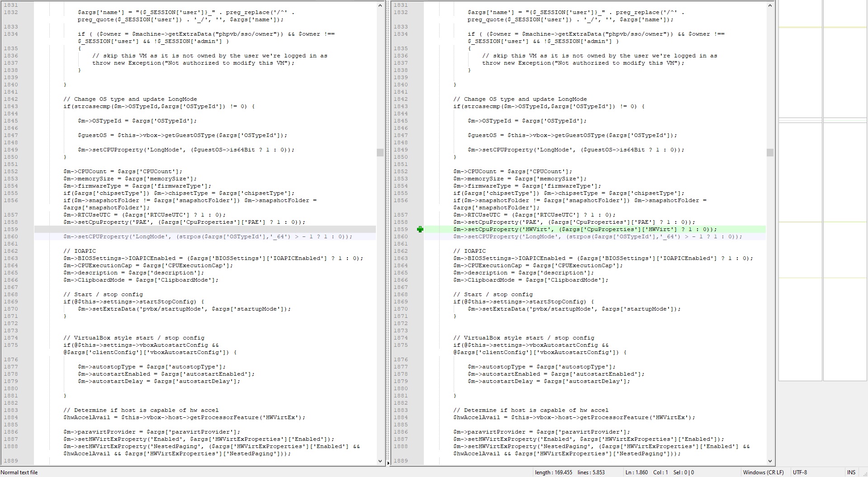This screenshot has width=868, height=477.
Task: Click the added HWVirt setCpuProperty line in the right pane
Action: (585, 229)
